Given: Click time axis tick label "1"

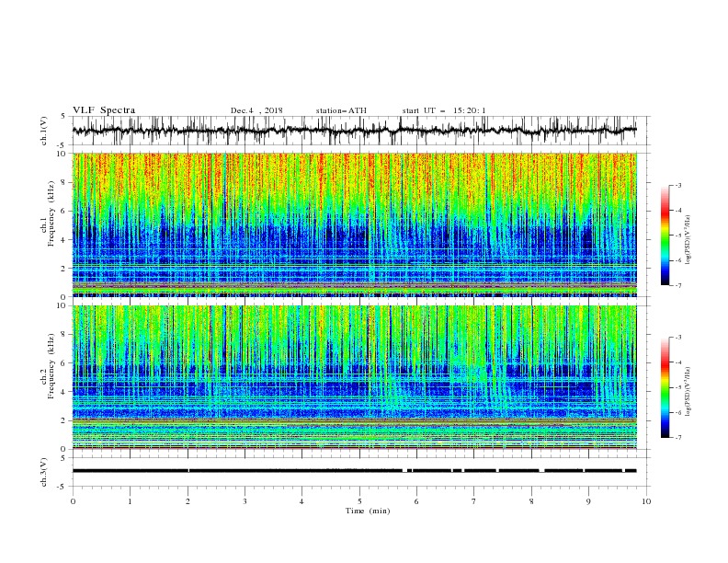Looking at the screenshot, I should [130, 501].
